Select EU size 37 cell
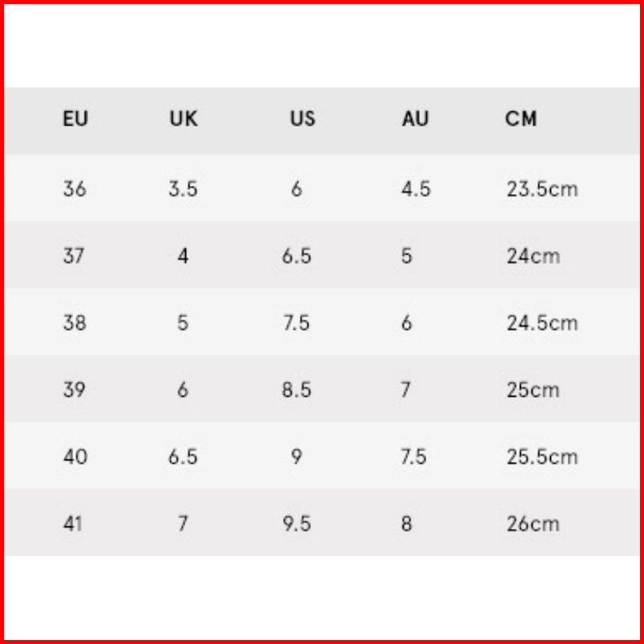 74,257
